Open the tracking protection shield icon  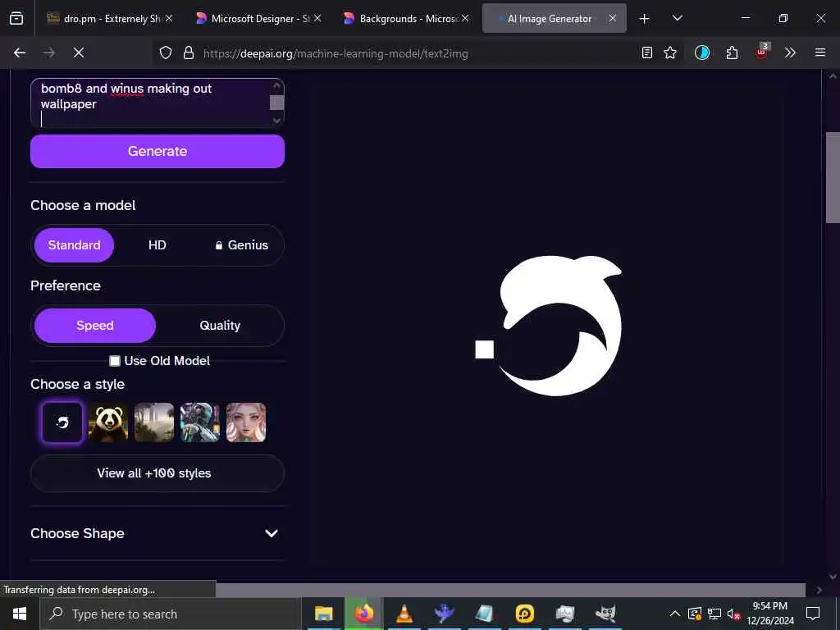[x=166, y=53]
